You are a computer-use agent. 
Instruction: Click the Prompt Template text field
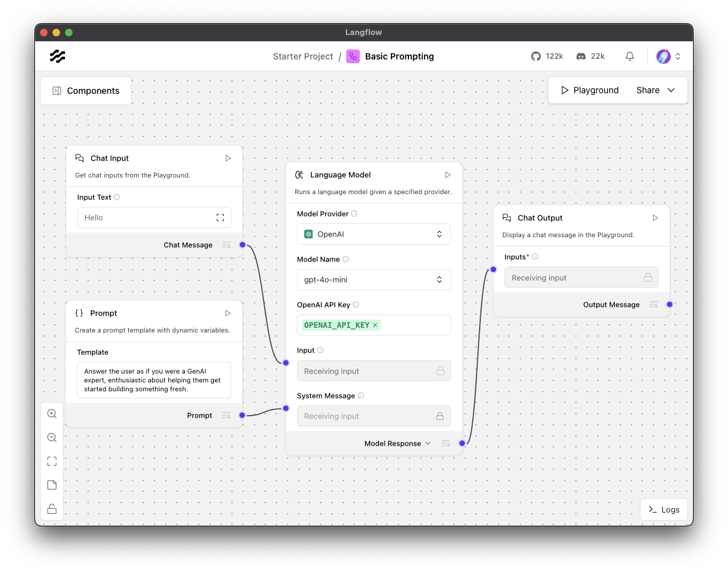point(154,380)
